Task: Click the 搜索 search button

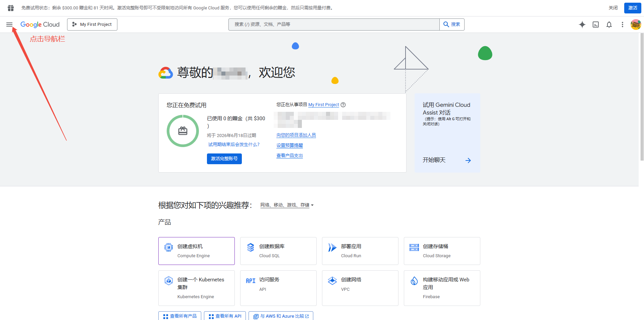Action: [452, 25]
